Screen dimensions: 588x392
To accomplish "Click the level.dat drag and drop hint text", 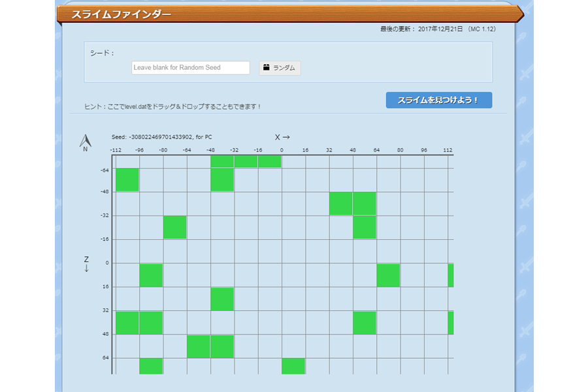I will (172, 106).
